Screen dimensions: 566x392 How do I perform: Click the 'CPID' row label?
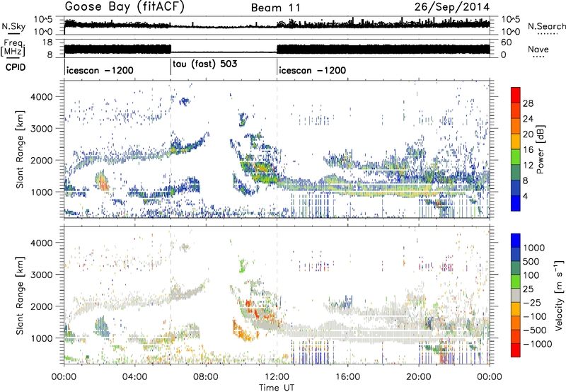pyautogui.click(x=16, y=67)
